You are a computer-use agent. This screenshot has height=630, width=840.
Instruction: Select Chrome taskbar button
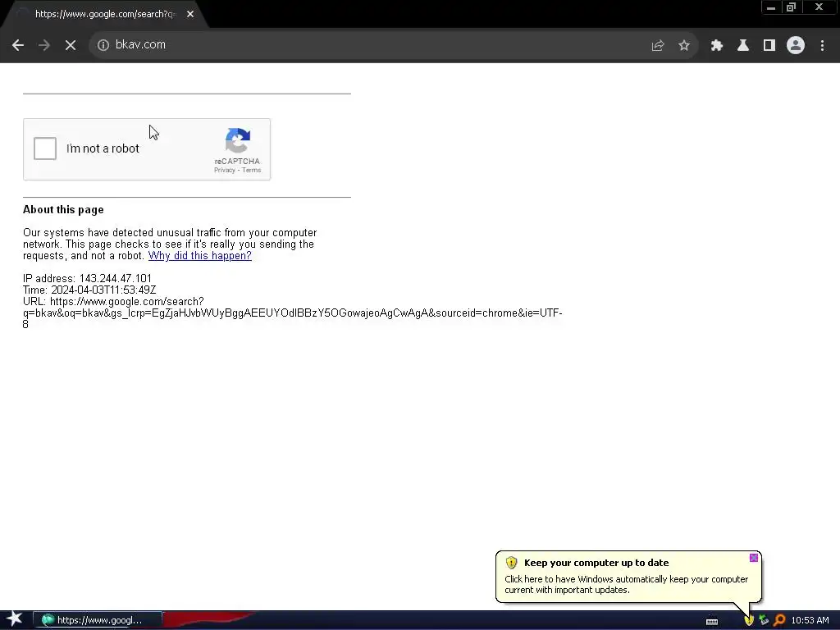tap(98, 620)
